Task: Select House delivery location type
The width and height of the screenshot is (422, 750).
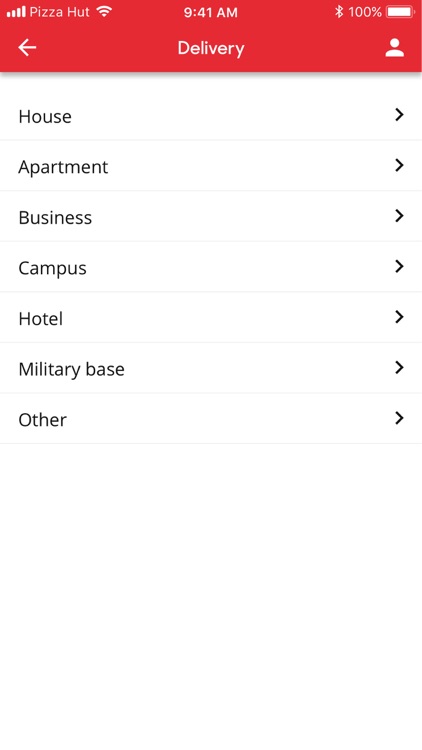Action: tap(211, 115)
